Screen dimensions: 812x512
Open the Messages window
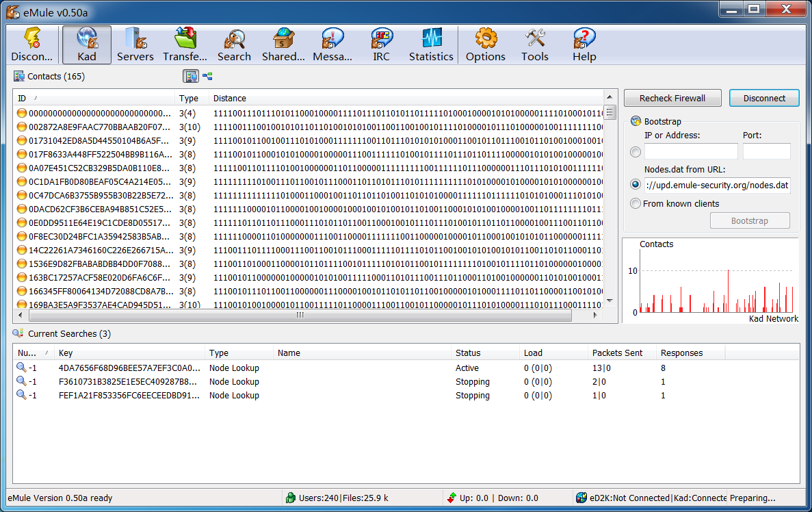coord(332,45)
